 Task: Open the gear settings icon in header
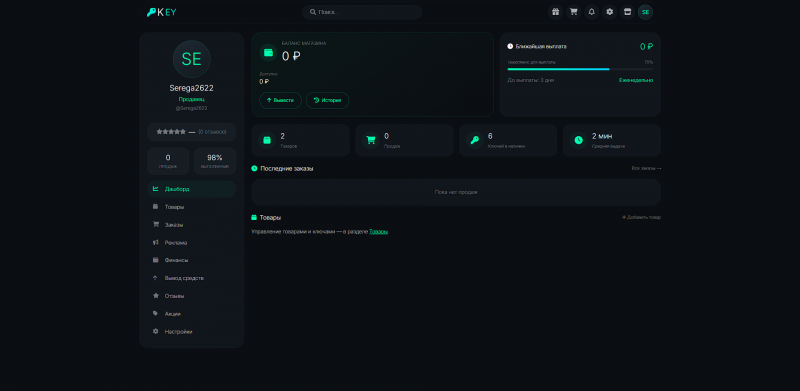coord(609,12)
